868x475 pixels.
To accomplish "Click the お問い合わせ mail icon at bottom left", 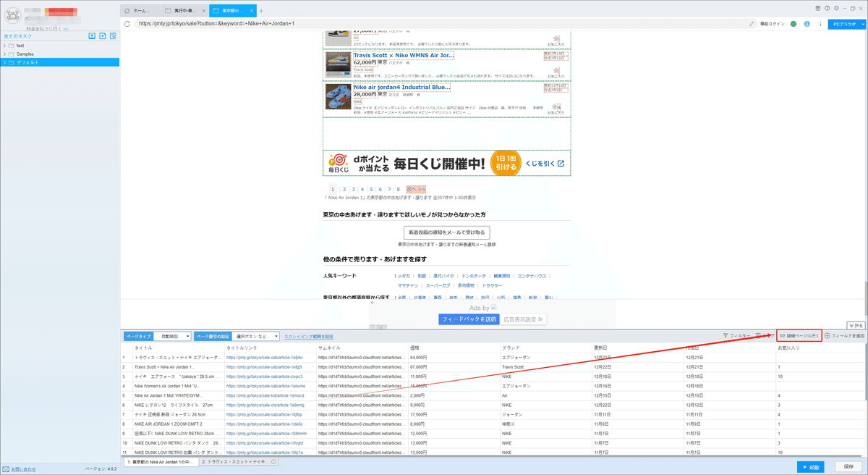I will click(x=6, y=469).
